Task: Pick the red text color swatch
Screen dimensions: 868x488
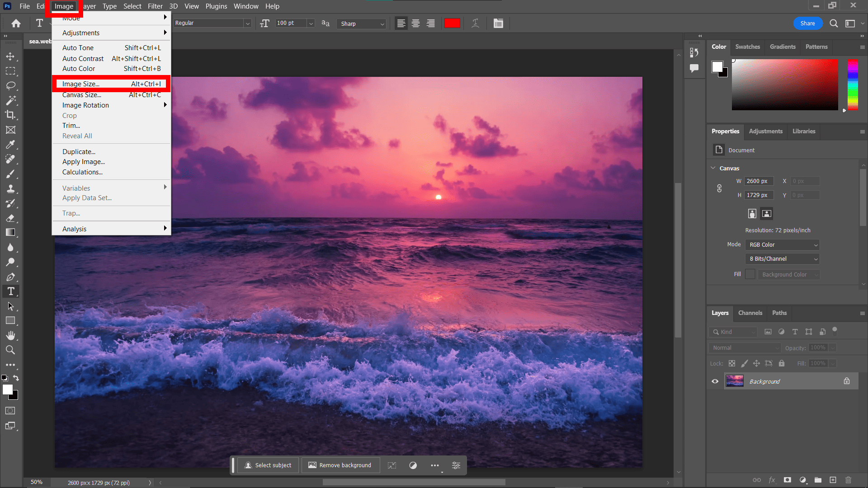Action: (x=452, y=23)
